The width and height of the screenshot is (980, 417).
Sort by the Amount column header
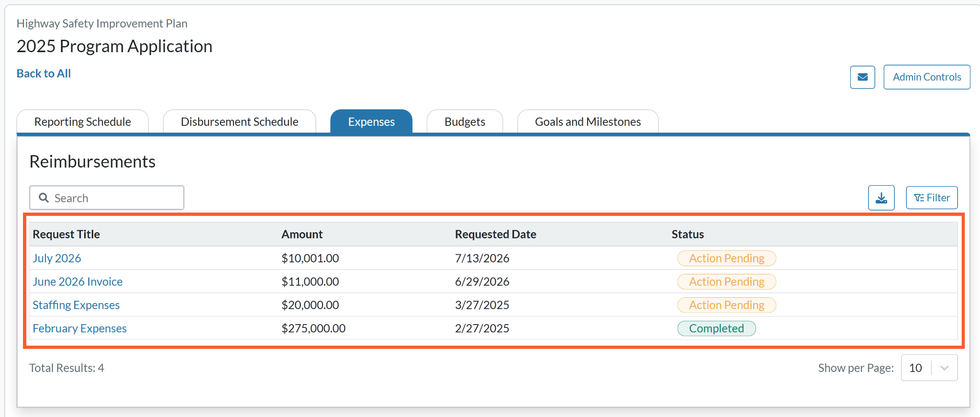(x=302, y=234)
